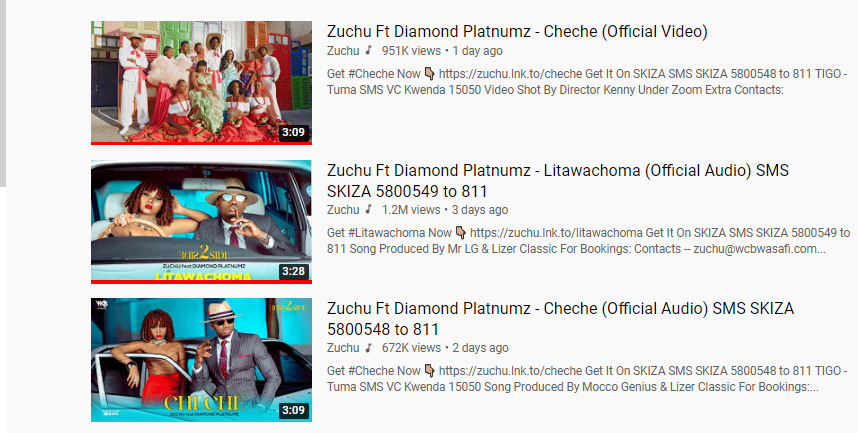
Task: Open the Litawachoma car thumbnail
Action: click(x=201, y=222)
